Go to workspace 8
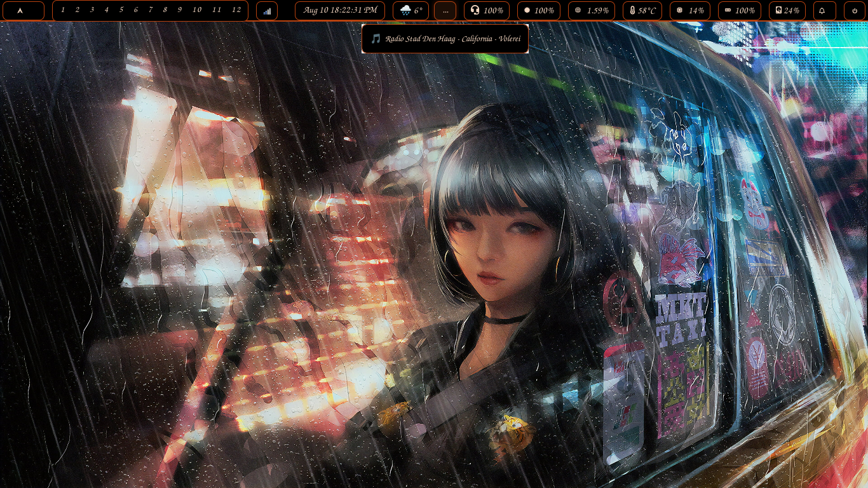 click(x=165, y=10)
